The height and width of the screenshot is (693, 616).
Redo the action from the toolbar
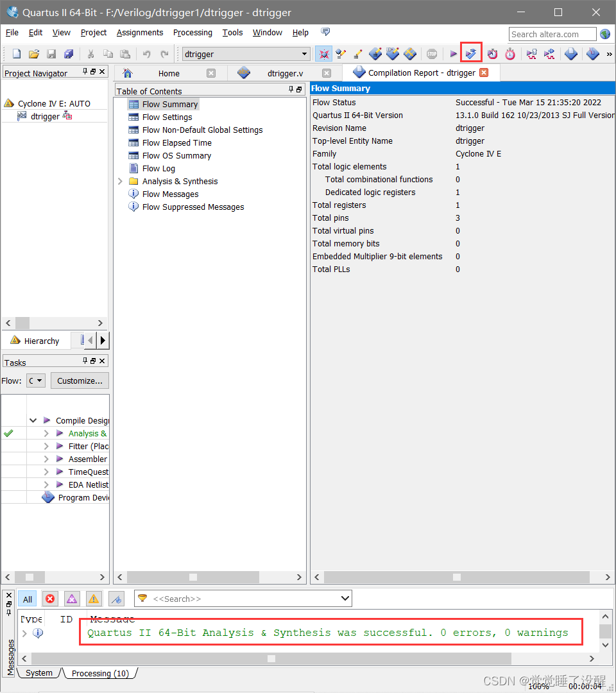(164, 54)
